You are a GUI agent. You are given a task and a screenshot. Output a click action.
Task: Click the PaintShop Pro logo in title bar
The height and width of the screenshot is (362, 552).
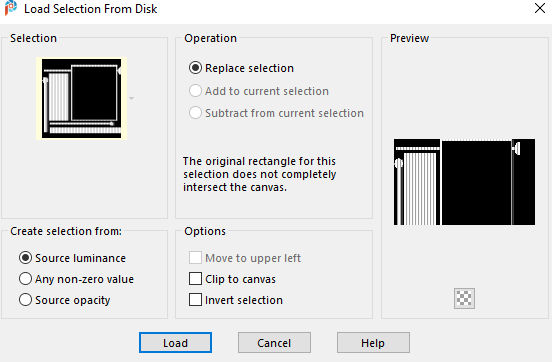coord(11,8)
